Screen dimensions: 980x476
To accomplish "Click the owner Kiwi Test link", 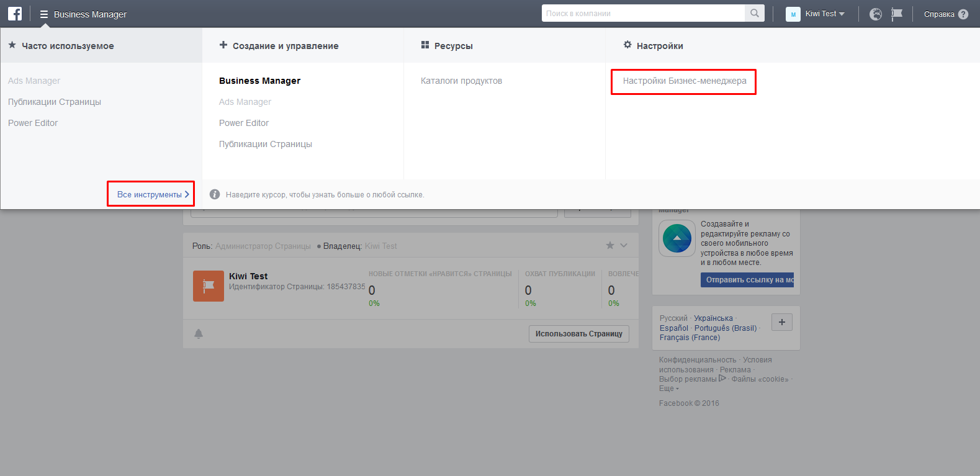I will tap(381, 246).
